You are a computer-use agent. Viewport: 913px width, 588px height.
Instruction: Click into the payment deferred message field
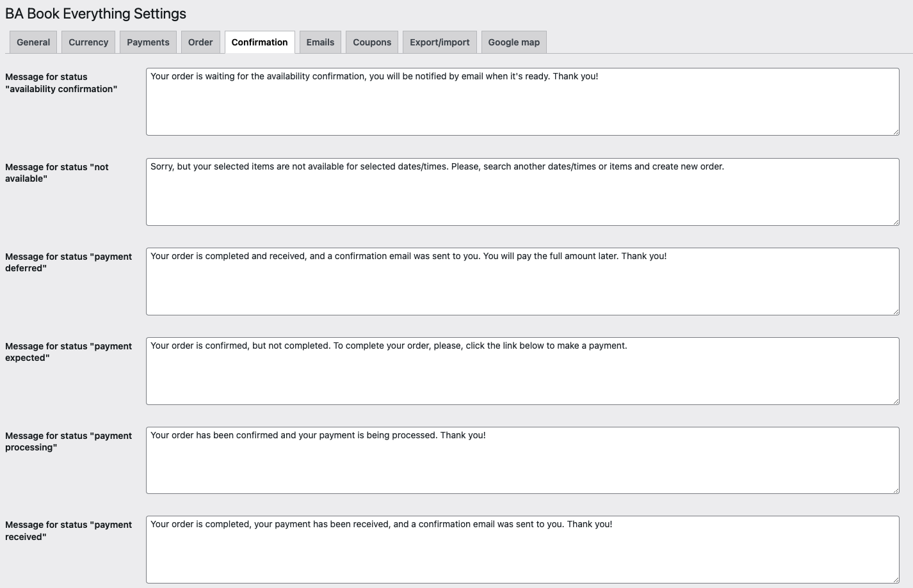[522, 282]
